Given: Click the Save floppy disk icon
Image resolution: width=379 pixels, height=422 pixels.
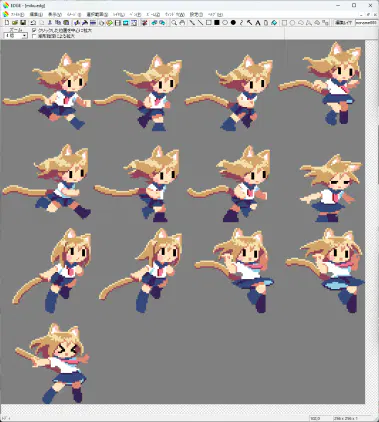Looking at the screenshot, I should coord(23,23).
